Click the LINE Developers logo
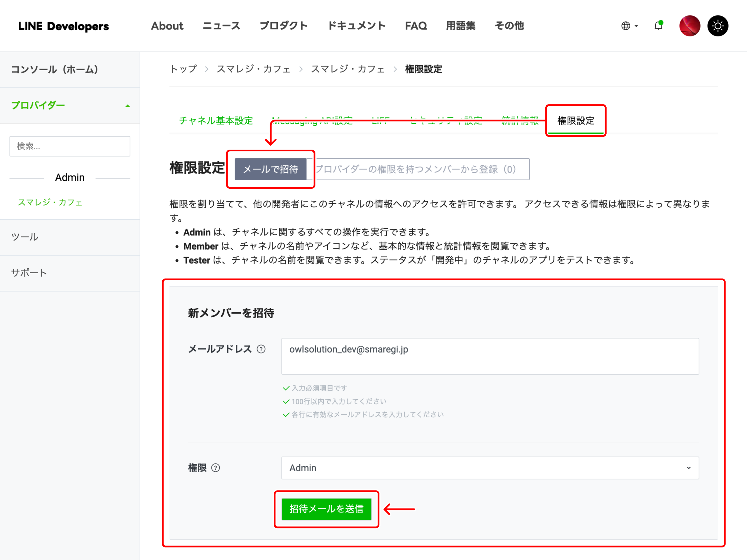Image resolution: width=747 pixels, height=560 pixels. pos(64,26)
